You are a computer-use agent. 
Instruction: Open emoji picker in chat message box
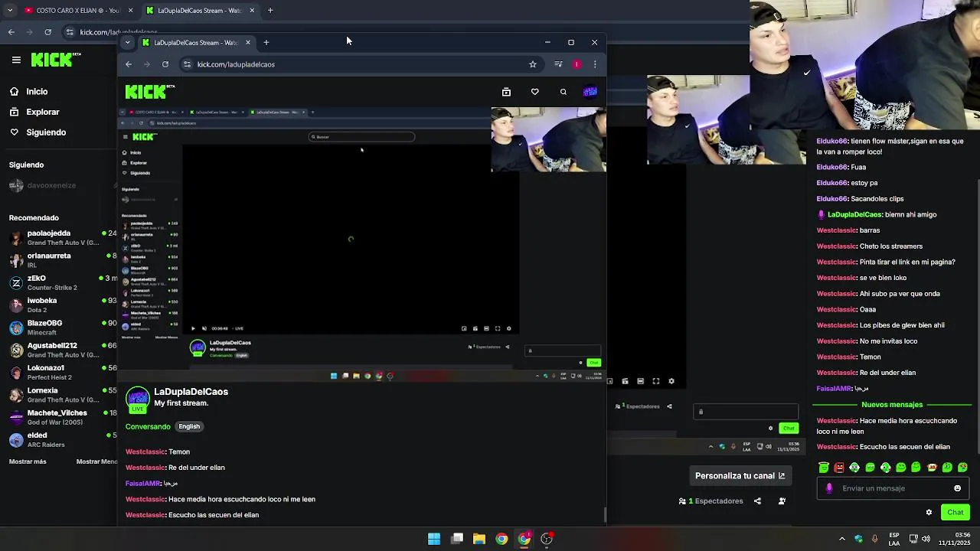(957, 488)
